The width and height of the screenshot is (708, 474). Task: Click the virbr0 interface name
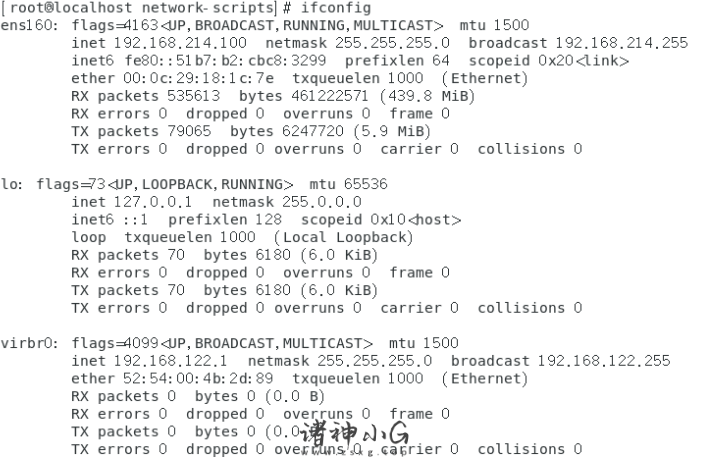coord(27,344)
